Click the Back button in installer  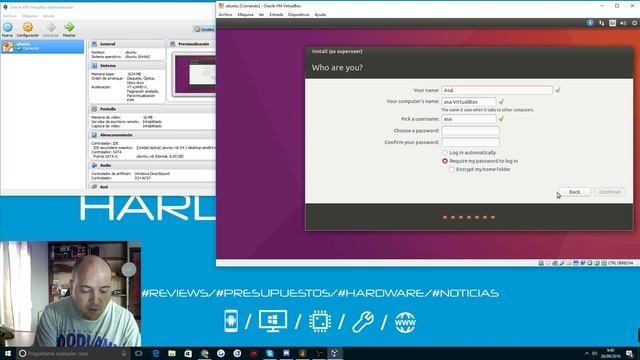[x=574, y=192]
